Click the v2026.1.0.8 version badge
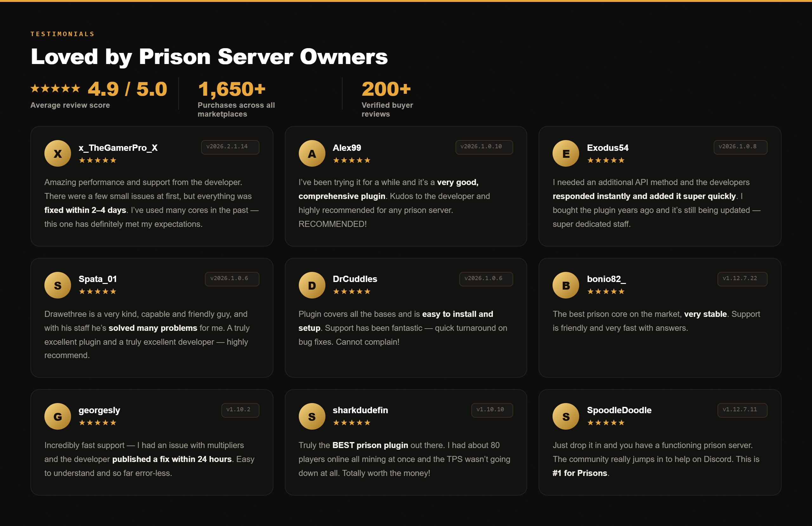812x526 pixels. 740,147
